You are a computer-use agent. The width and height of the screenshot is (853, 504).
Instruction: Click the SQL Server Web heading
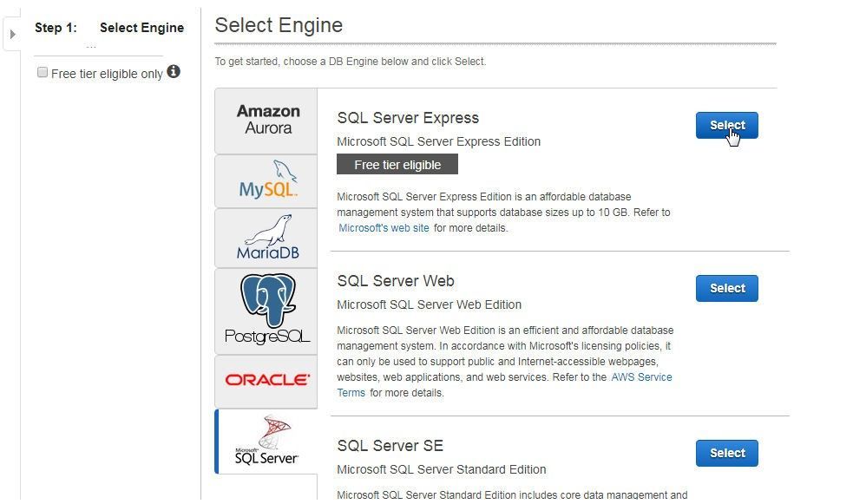point(396,281)
